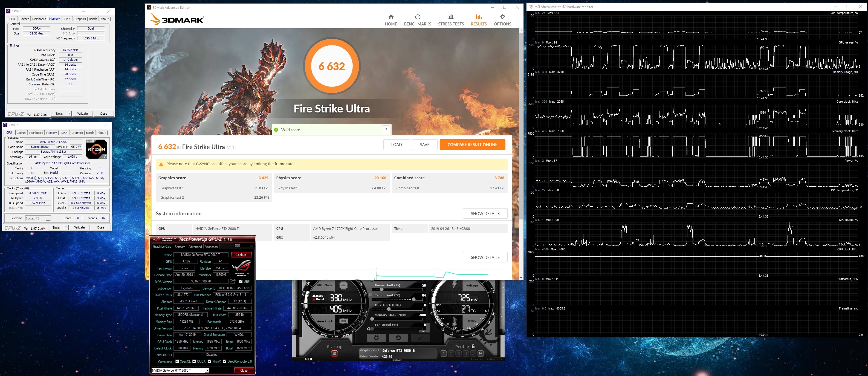Click the MEM chip icon in Afterburner
The image size is (868, 376).
(x=344, y=321)
